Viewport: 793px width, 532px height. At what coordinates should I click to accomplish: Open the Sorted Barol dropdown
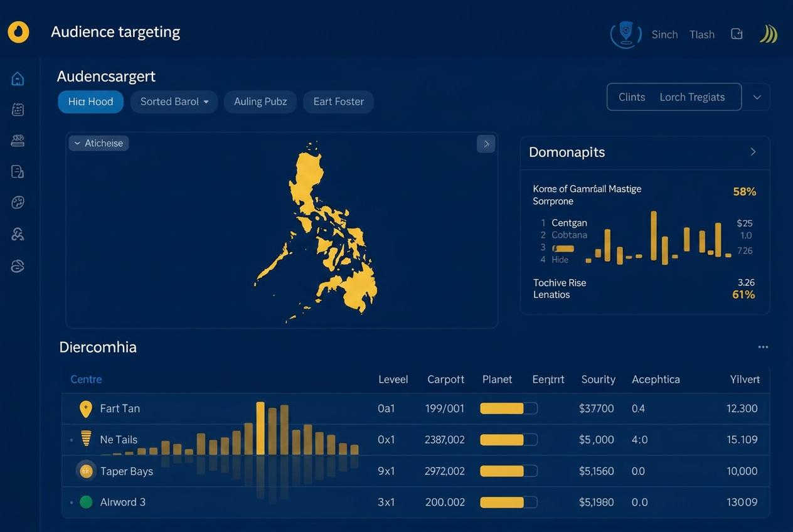pos(174,102)
